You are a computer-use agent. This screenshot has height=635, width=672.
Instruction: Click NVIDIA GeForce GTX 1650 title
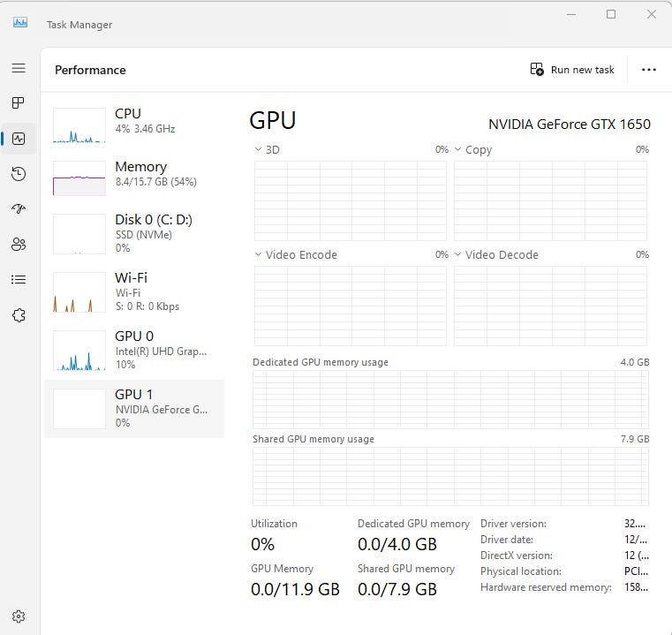tap(570, 125)
